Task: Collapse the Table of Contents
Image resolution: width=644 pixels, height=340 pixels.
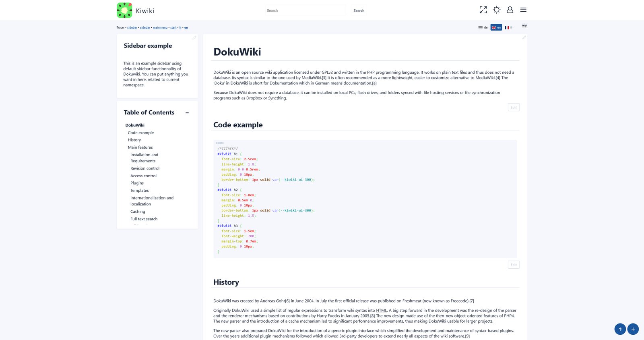Action: click(x=187, y=113)
